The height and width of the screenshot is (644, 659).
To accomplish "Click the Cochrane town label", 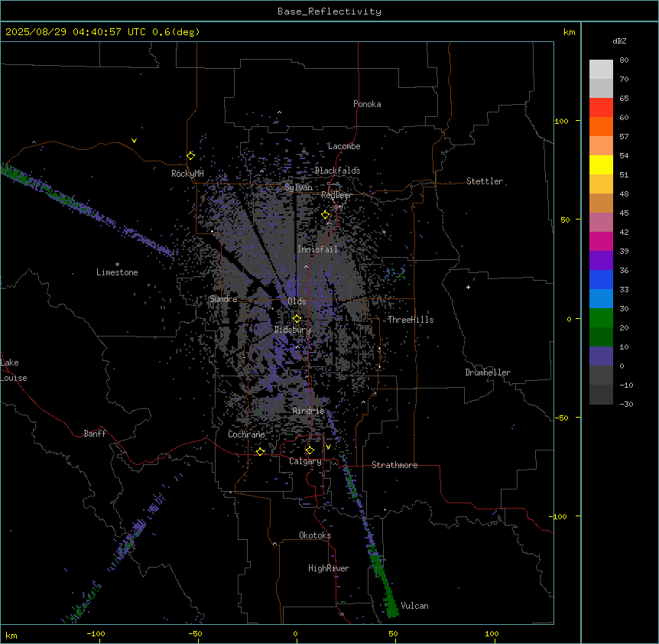I will pos(246,434).
